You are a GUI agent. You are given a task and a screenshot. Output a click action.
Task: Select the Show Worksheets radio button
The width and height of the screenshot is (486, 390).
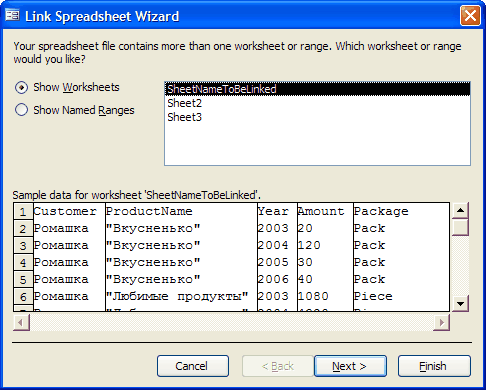22,87
